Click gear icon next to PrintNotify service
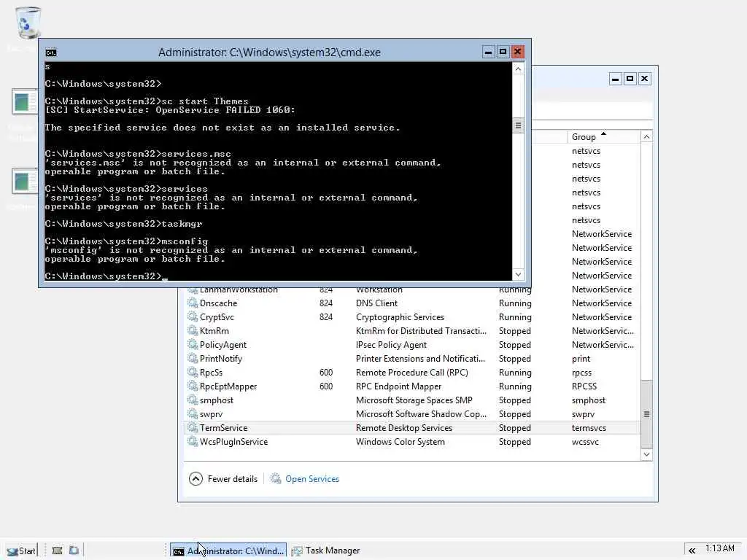Screen dimensions: 747x560 [x=193, y=358]
